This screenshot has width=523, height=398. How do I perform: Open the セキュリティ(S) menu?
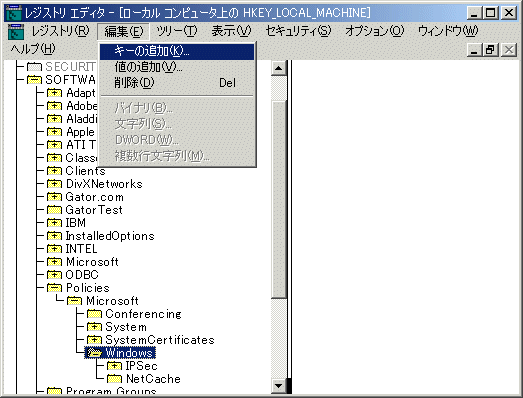(298, 31)
